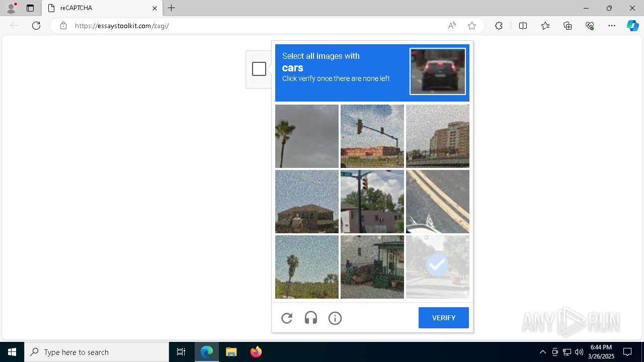Open the Extensions puzzle icon
Screen dimensions: 644x362
pos(499,26)
